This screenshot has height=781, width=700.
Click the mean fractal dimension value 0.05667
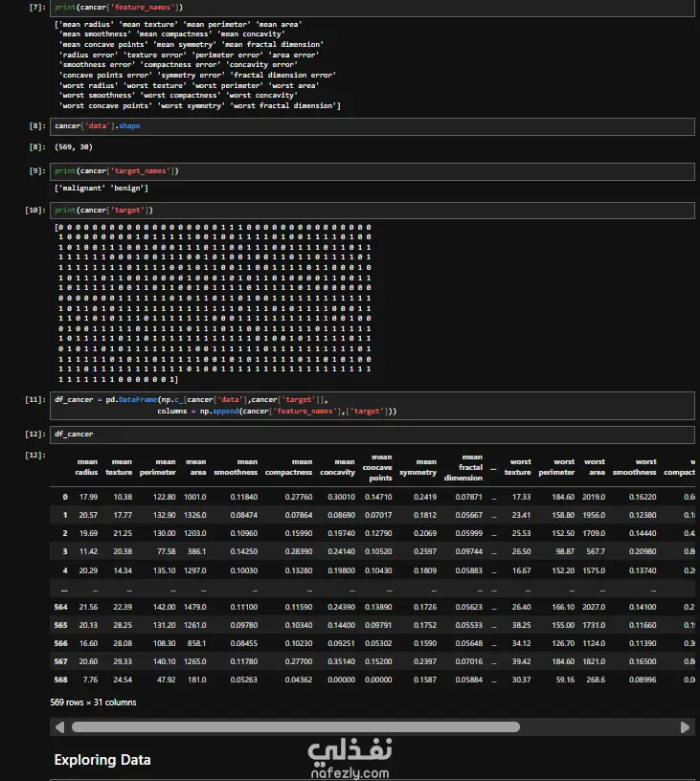coord(468,515)
